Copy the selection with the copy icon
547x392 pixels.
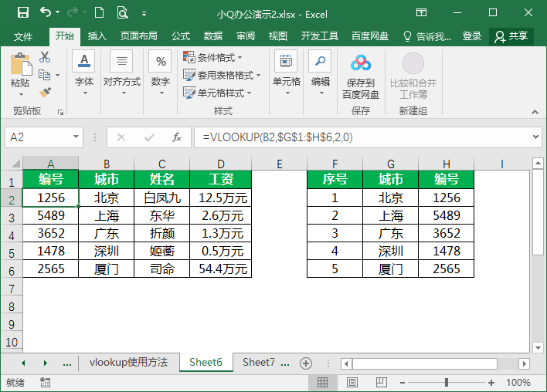click(x=44, y=75)
